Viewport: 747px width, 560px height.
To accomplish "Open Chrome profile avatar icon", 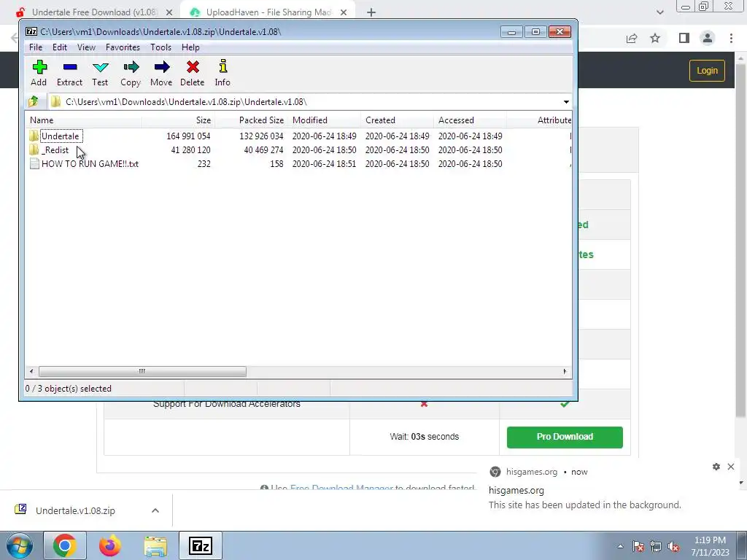I will 708,38.
